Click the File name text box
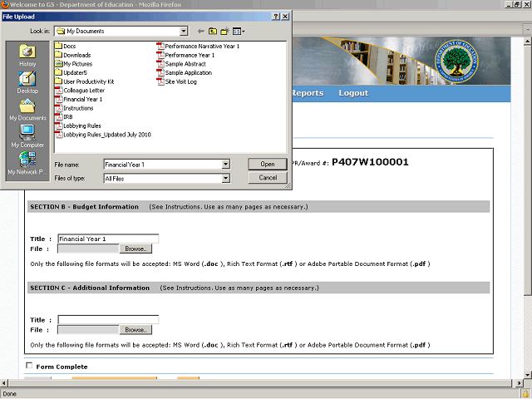Screen dimensions: 532x399 163,165
